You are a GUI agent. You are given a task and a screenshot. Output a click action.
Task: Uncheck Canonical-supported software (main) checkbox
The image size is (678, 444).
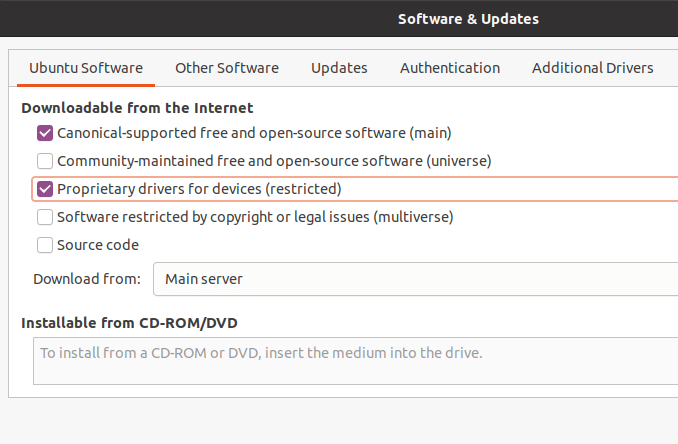(x=45, y=133)
